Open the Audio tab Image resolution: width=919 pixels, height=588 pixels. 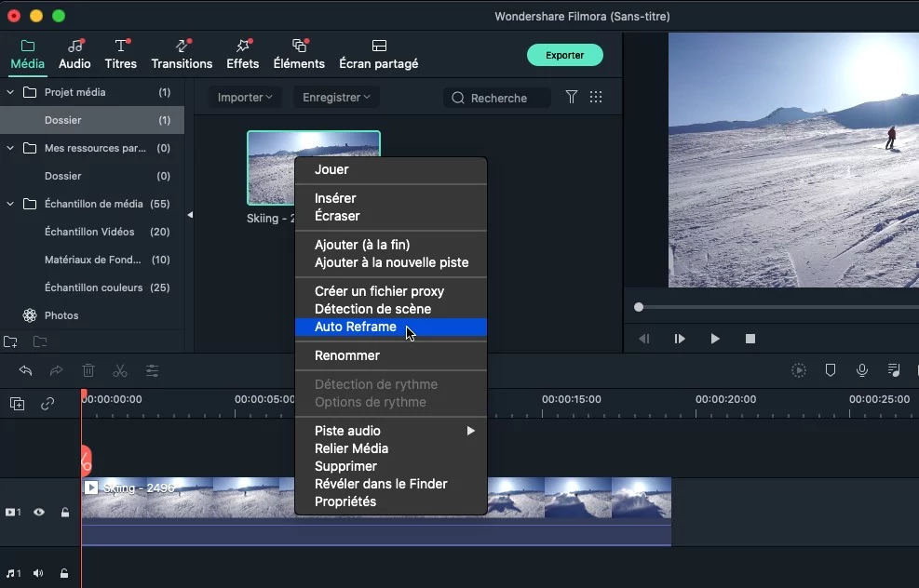pyautogui.click(x=74, y=55)
